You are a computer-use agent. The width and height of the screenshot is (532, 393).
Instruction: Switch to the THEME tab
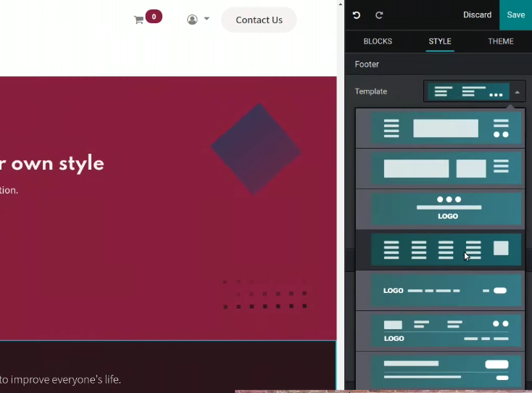tap(501, 41)
